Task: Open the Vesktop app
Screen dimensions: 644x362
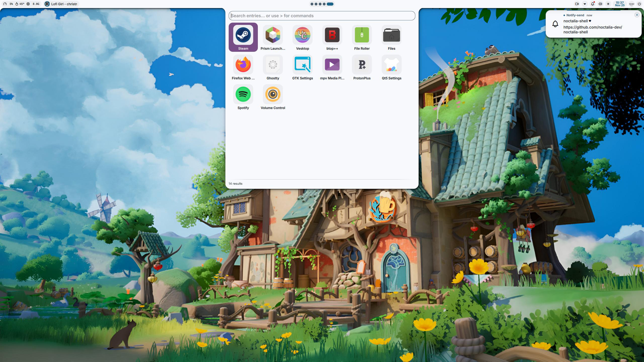Action: click(x=302, y=37)
